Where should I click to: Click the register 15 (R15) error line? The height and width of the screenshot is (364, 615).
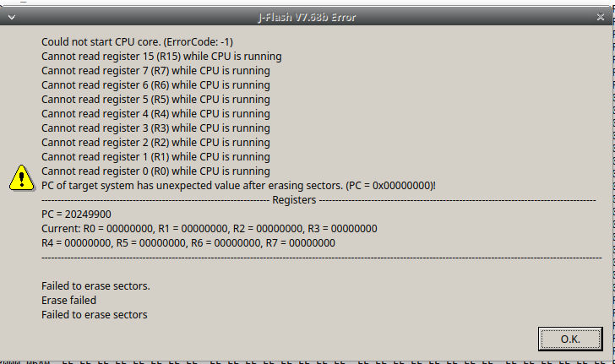pos(161,56)
